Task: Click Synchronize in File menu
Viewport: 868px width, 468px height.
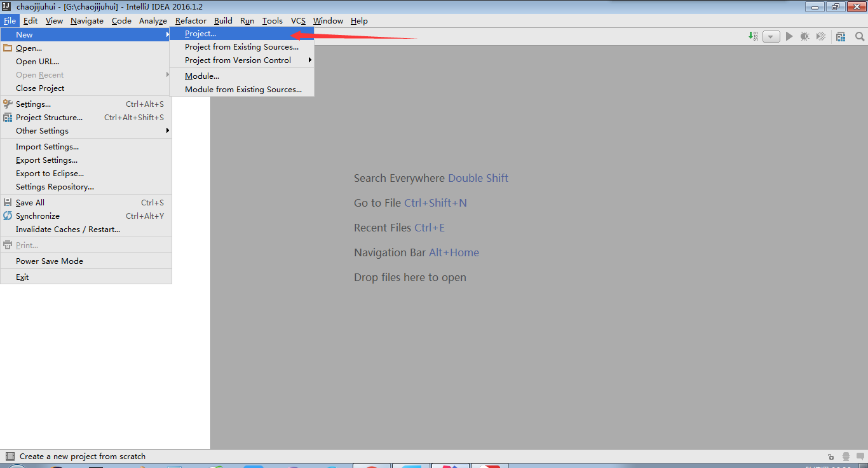Action: coord(86,216)
